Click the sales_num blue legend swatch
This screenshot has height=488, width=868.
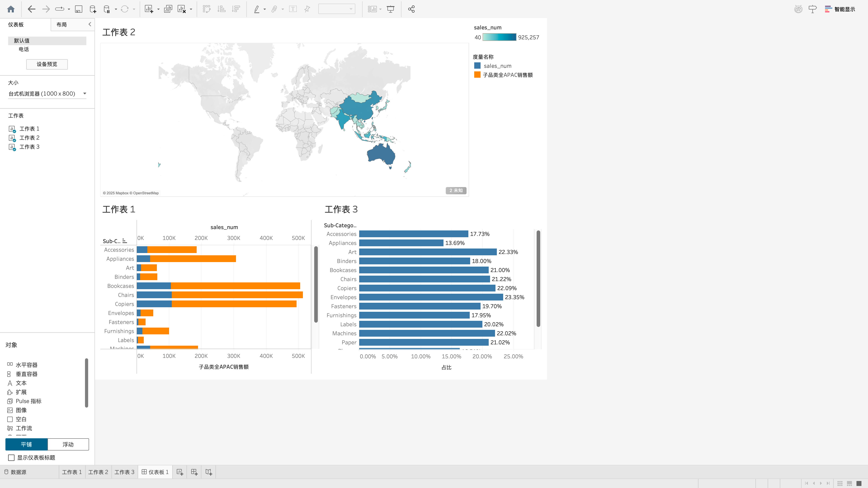point(477,66)
